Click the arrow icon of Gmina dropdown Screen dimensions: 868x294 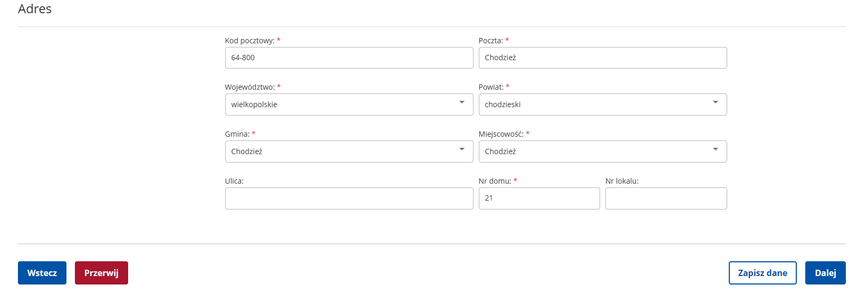click(462, 149)
